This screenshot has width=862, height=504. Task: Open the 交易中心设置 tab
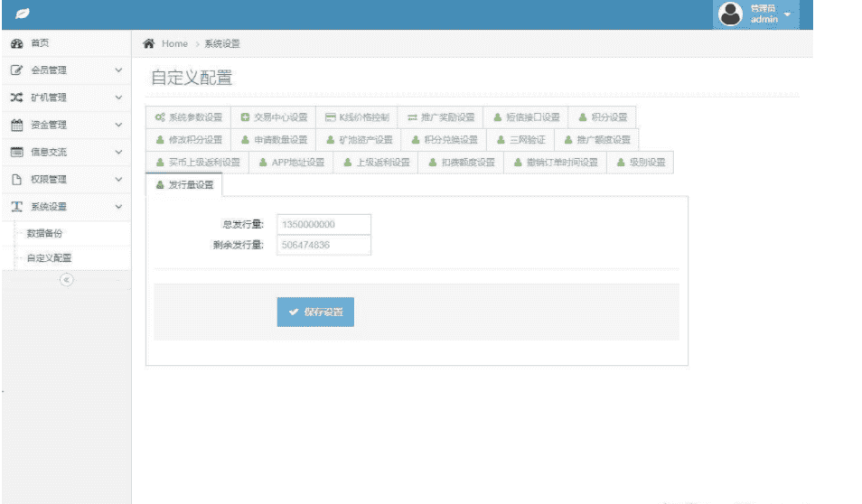pos(274,117)
